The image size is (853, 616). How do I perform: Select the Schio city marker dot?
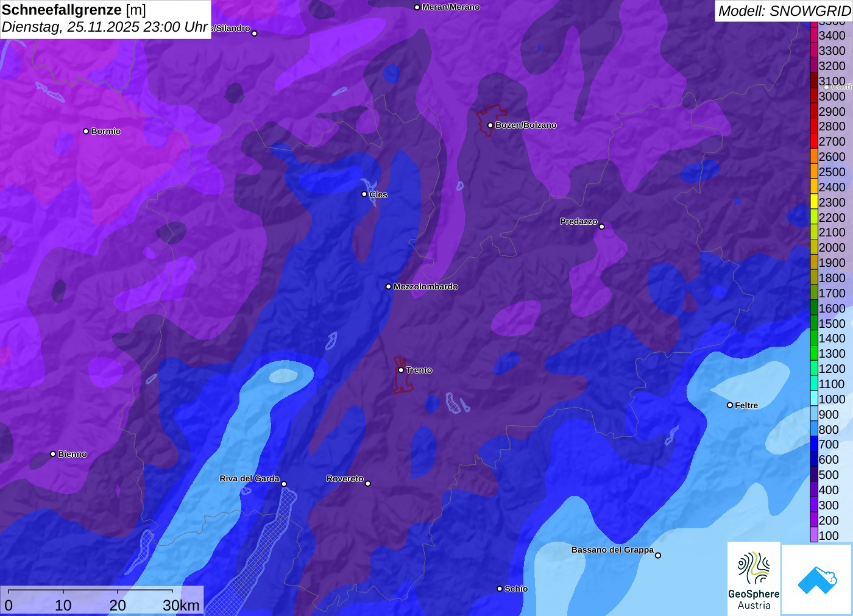pos(500,589)
